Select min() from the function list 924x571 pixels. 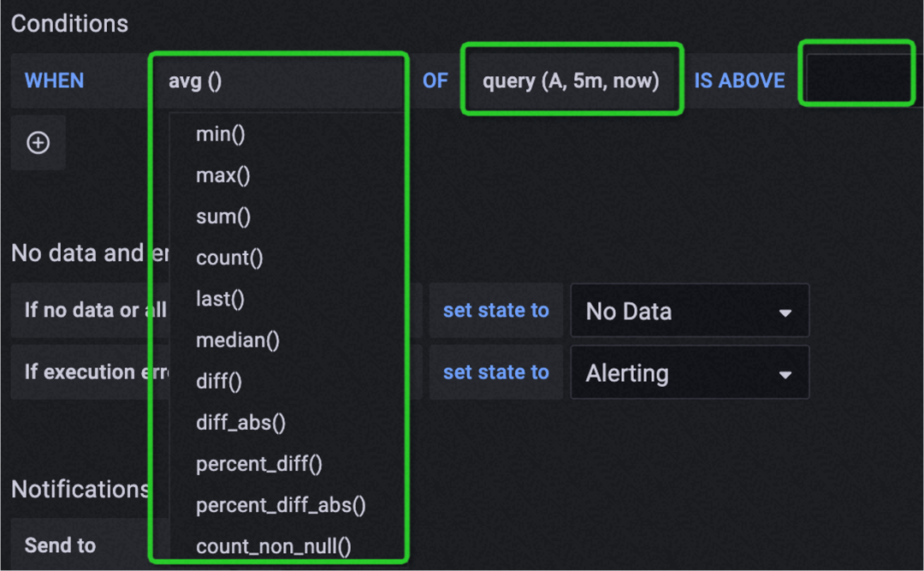(x=221, y=134)
